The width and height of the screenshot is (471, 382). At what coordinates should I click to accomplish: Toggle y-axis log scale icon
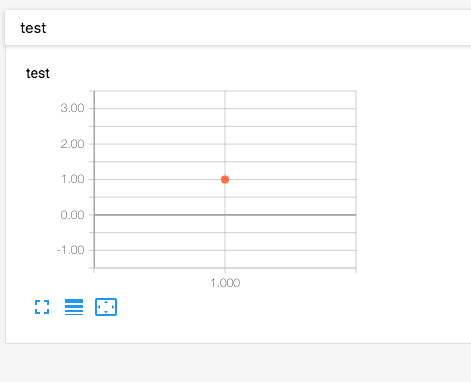[74, 307]
